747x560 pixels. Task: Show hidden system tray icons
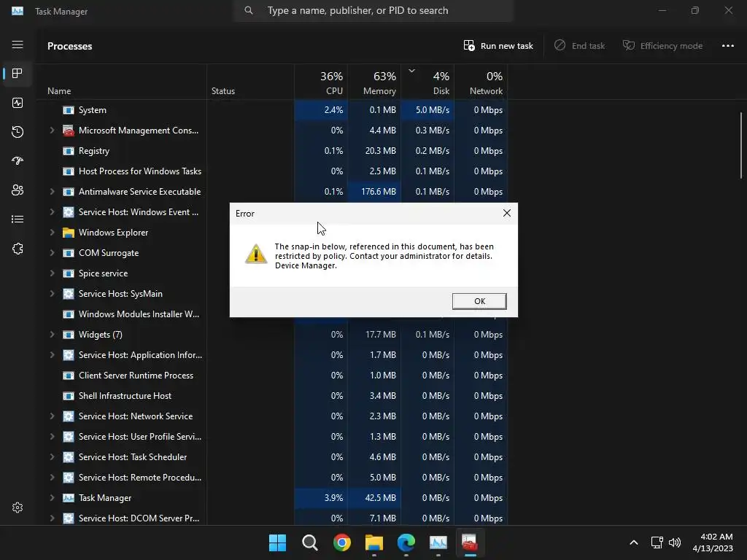pos(634,542)
